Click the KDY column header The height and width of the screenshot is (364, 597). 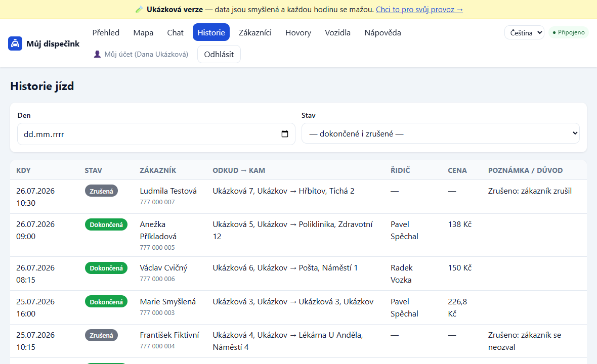pos(23,170)
